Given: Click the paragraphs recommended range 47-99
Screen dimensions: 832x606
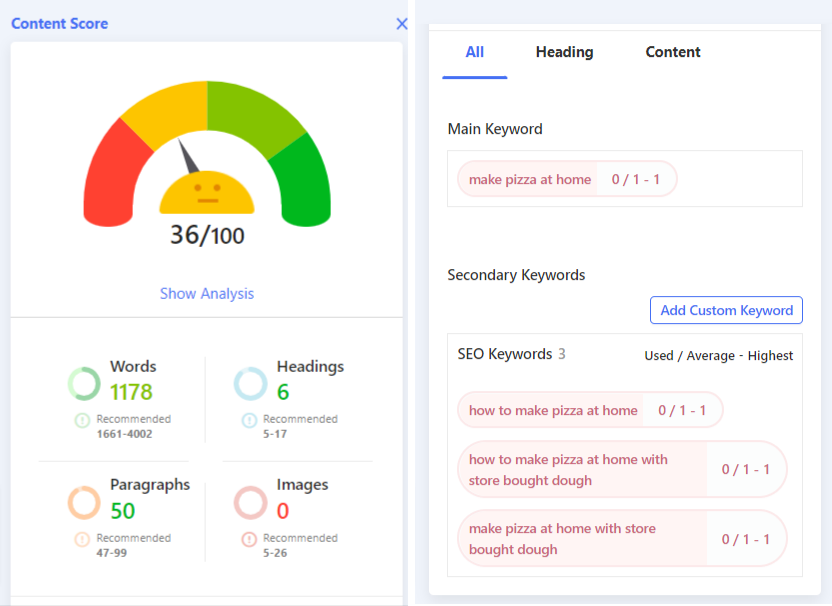Looking at the screenshot, I should point(111,553).
